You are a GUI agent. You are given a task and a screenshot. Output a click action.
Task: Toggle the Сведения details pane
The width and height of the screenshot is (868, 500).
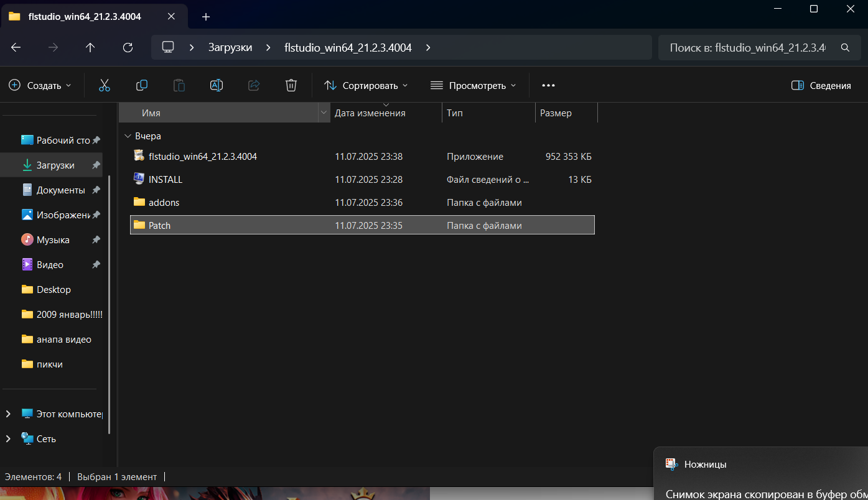821,85
